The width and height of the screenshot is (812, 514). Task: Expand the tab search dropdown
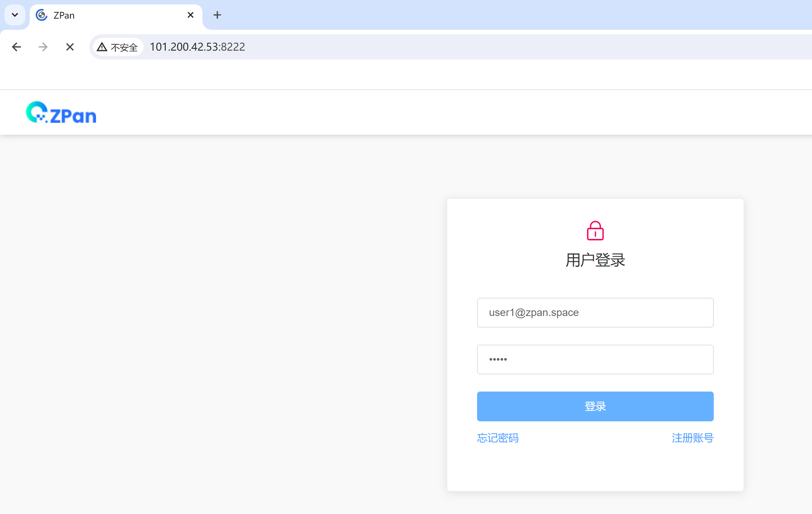pos(15,15)
